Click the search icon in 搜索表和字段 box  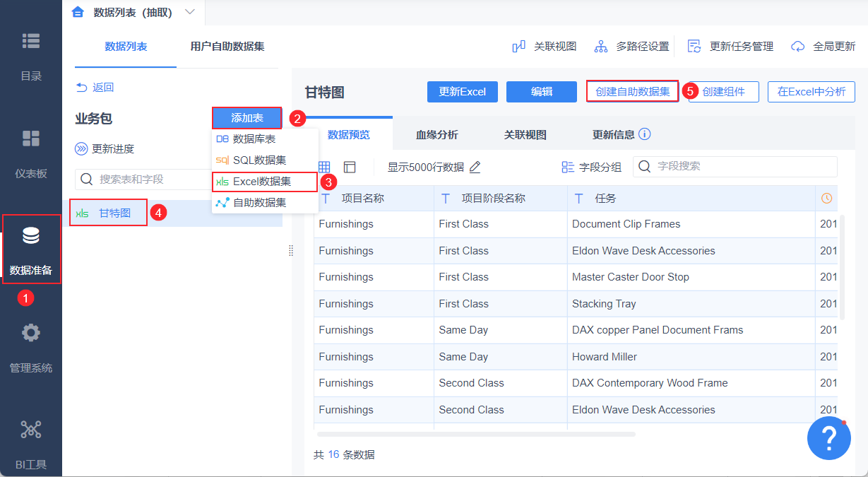pos(88,179)
